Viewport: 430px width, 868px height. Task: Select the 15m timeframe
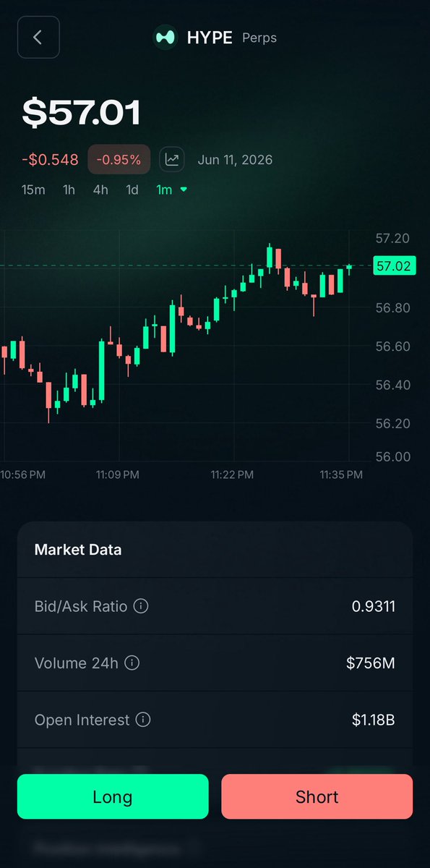tap(33, 190)
